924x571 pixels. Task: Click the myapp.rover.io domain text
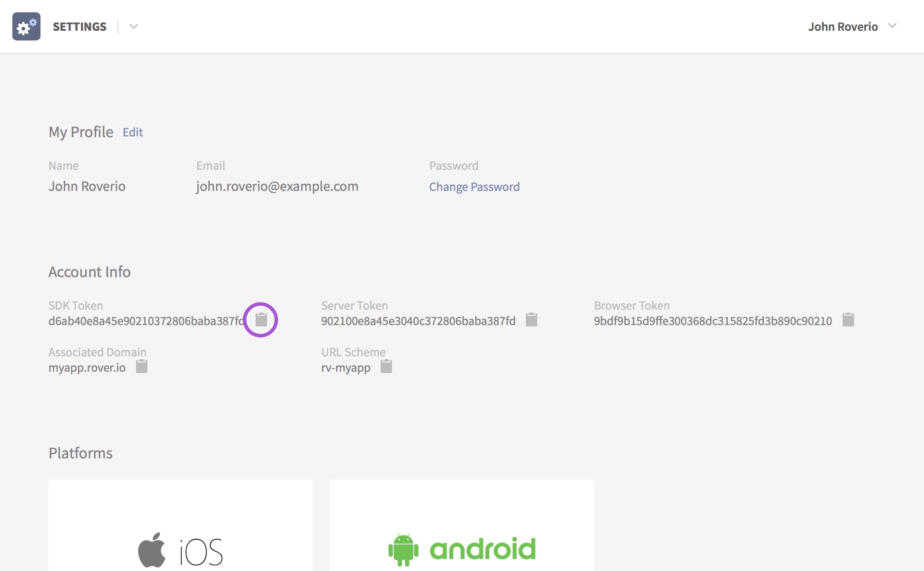[x=87, y=368]
